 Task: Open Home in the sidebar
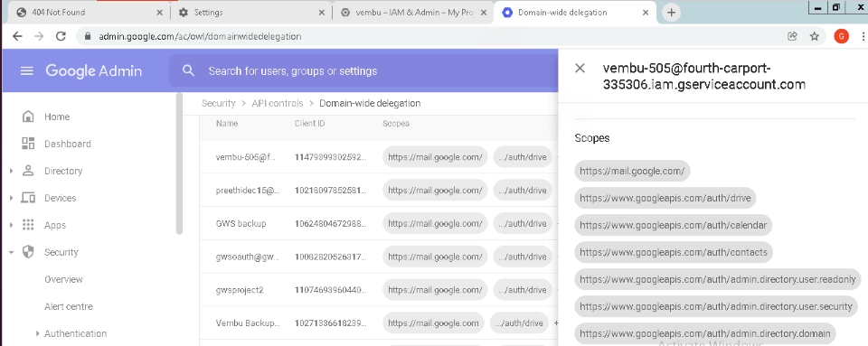(x=57, y=117)
